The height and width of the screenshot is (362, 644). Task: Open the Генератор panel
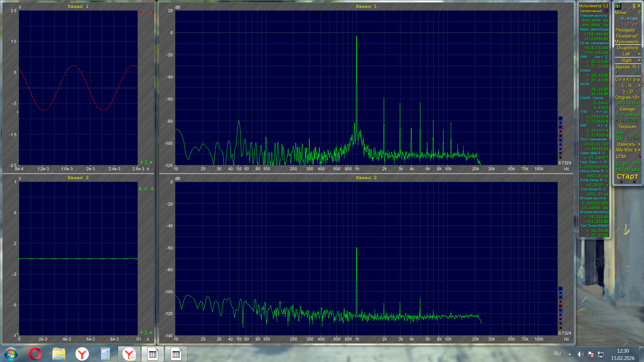pos(627,36)
